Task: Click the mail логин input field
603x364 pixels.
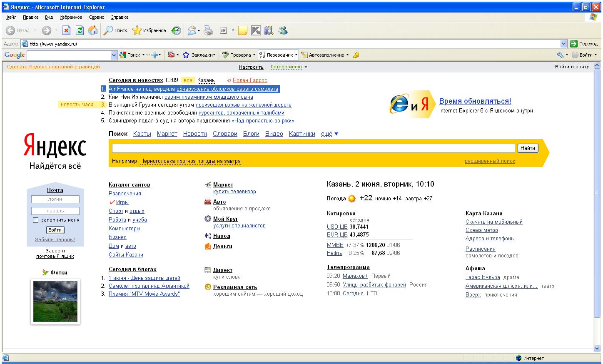Action: click(55, 199)
